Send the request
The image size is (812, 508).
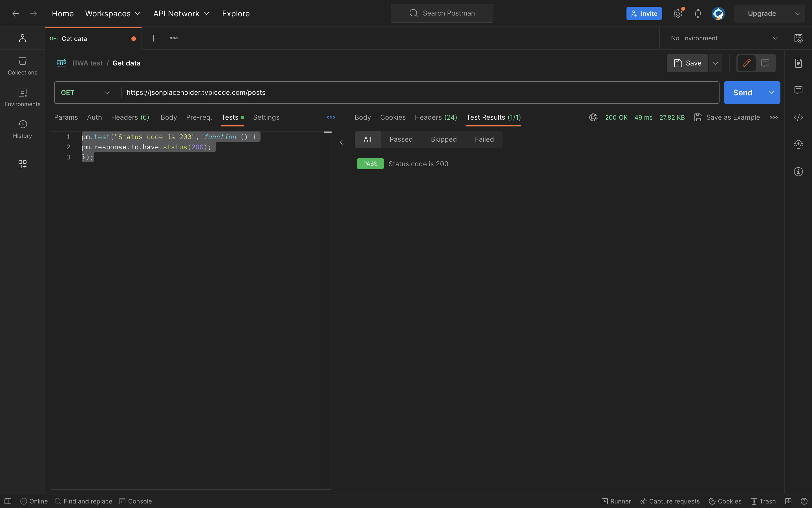click(743, 93)
